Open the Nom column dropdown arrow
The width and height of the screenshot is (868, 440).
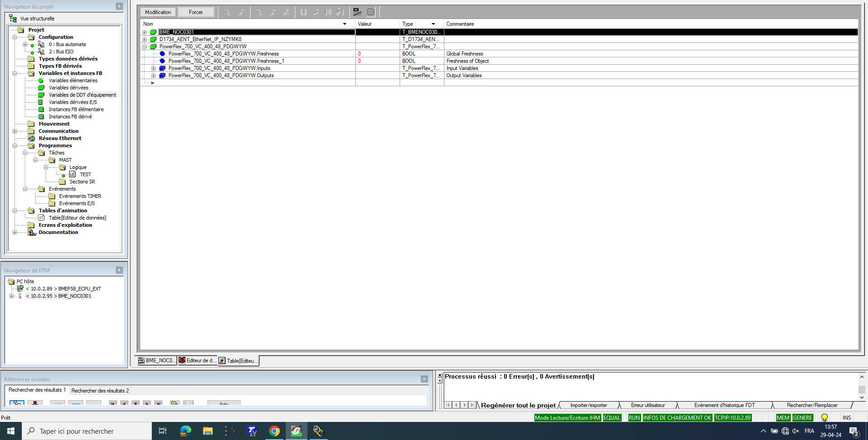point(344,24)
